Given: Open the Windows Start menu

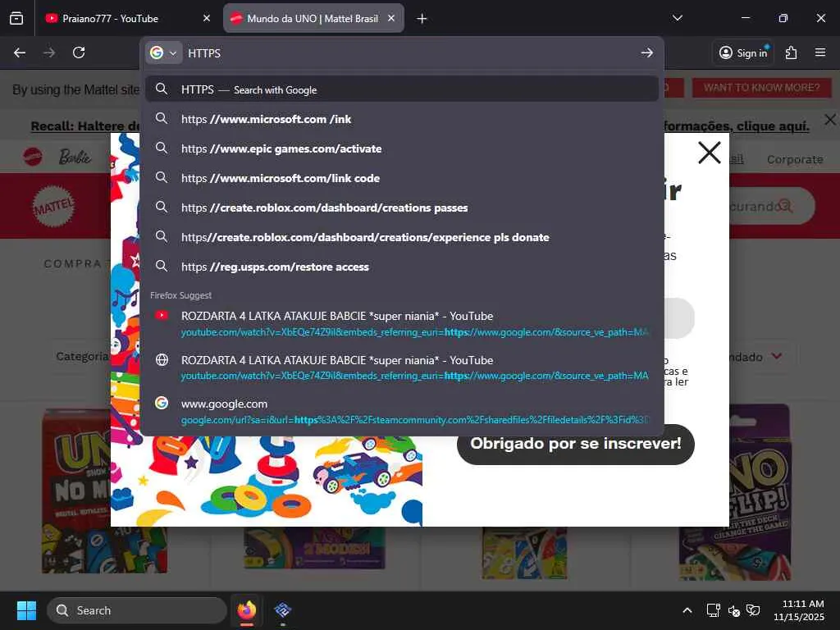Looking at the screenshot, I should click(26, 610).
